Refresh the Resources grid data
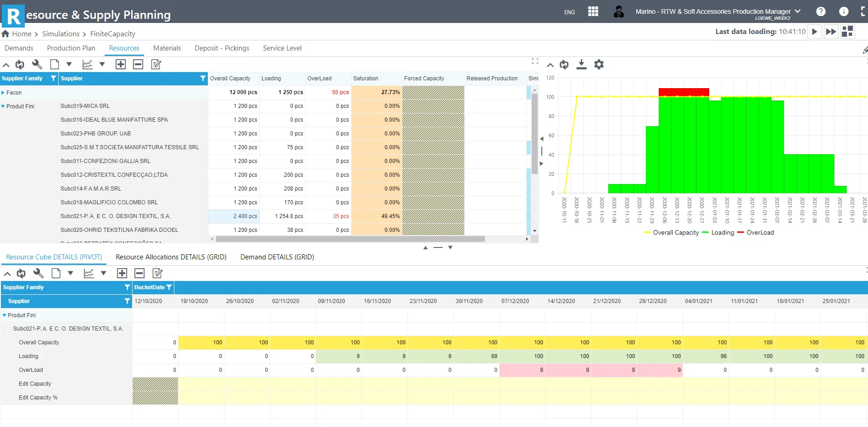Image resolution: width=868 pixels, height=427 pixels. (x=20, y=64)
